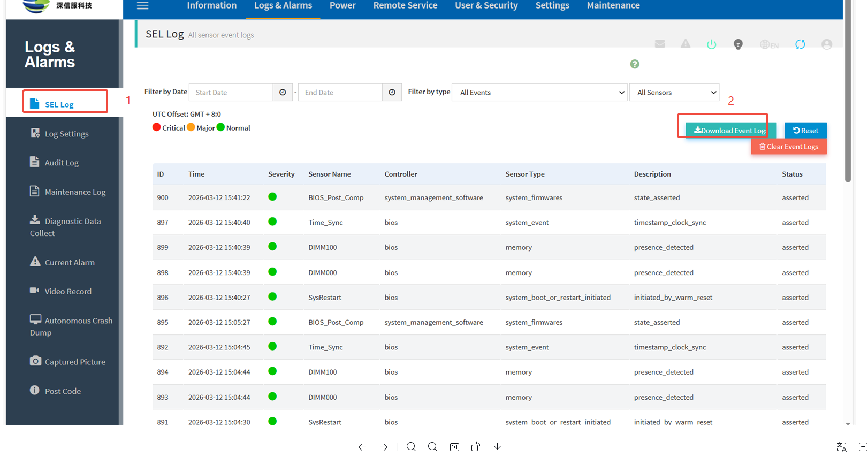Open the Power tab
The height and width of the screenshot is (457, 868).
tap(342, 6)
